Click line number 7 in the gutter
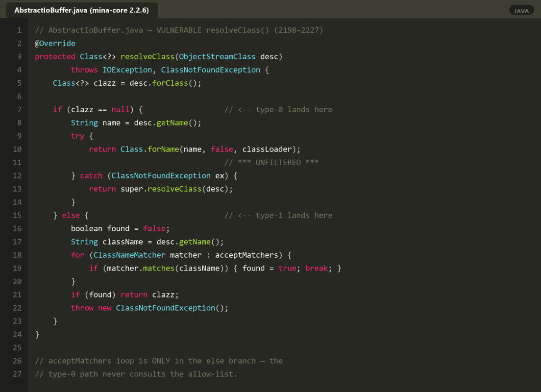541x392 pixels. (x=19, y=110)
